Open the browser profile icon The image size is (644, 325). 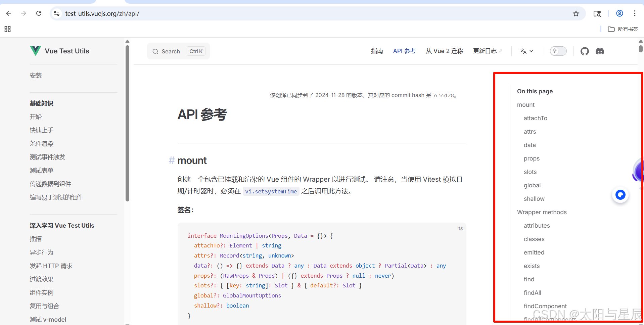(619, 13)
